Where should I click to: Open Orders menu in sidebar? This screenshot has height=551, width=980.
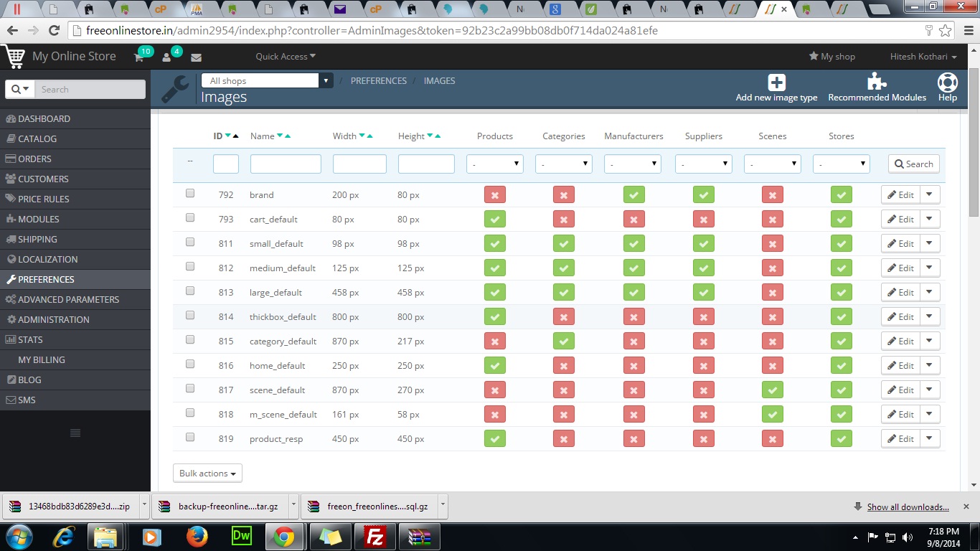tap(75, 159)
